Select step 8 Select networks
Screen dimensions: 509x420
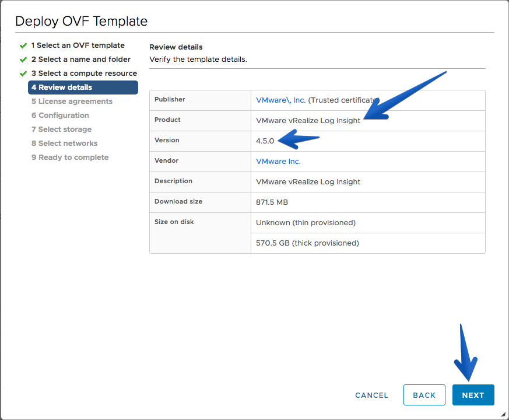click(64, 143)
